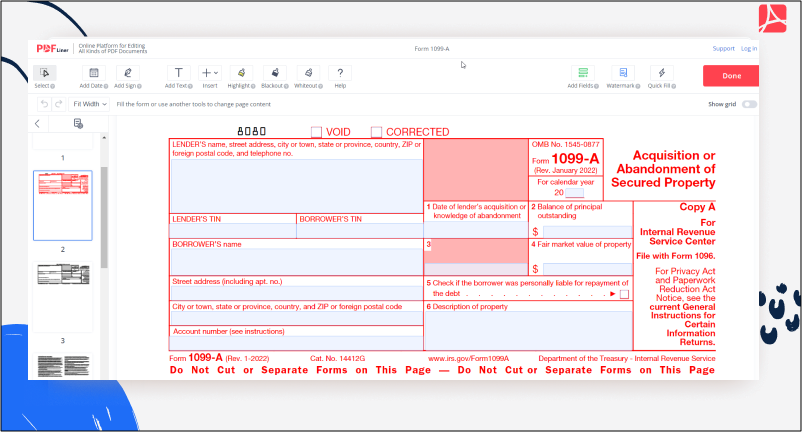Click Balance of principal outstanding amount field

coord(587,232)
